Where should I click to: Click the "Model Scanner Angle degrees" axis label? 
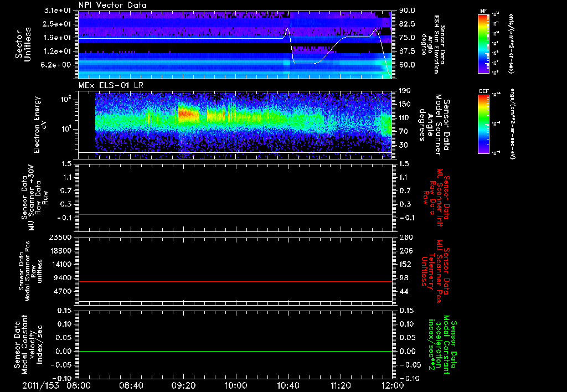(434, 125)
